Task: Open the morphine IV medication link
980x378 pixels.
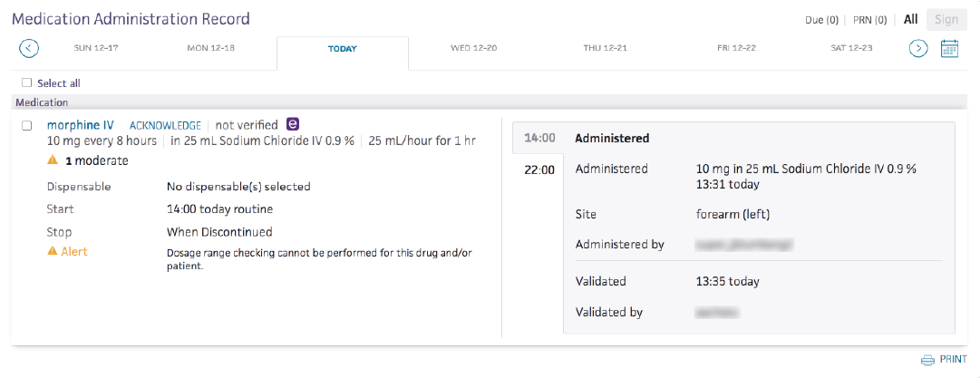Action: pyautogui.click(x=80, y=124)
